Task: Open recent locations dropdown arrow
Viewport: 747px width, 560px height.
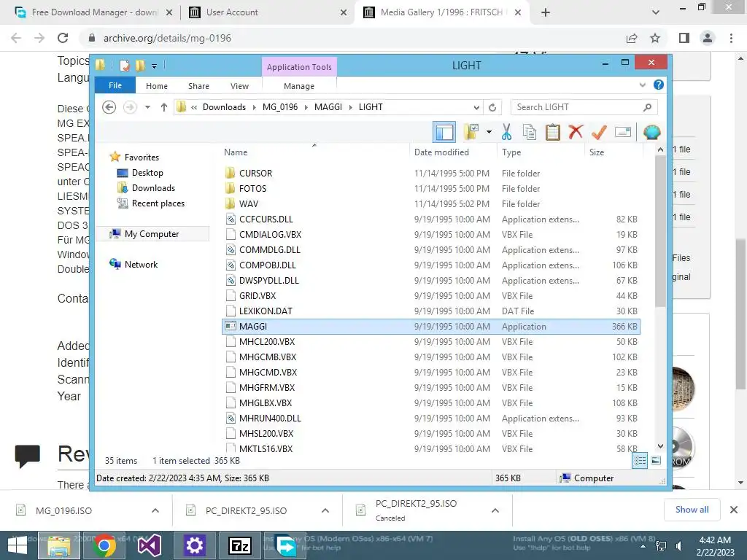Action: coord(147,107)
